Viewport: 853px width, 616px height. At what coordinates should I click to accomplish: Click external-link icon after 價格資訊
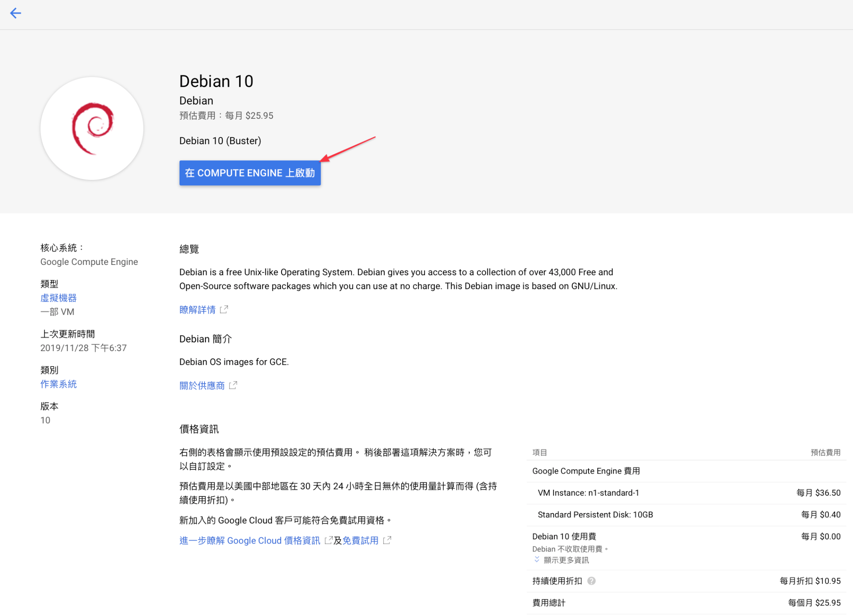[x=329, y=540]
